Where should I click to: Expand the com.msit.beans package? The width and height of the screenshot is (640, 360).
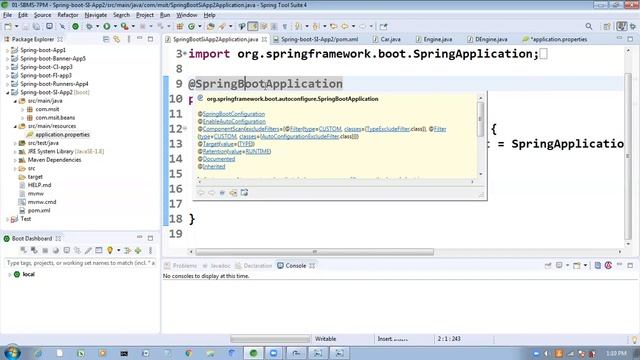(x=22, y=118)
